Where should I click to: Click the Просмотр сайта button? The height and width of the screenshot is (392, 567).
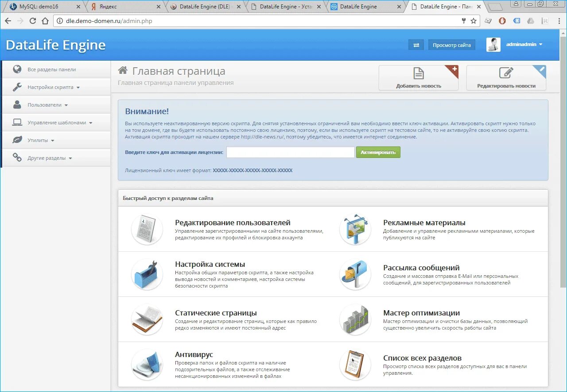pos(452,45)
